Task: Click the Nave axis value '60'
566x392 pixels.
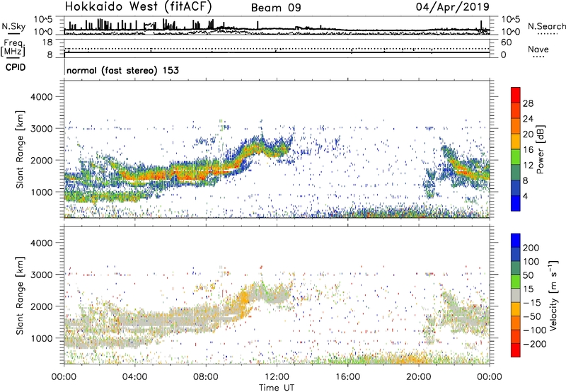Action: pyautogui.click(x=507, y=42)
